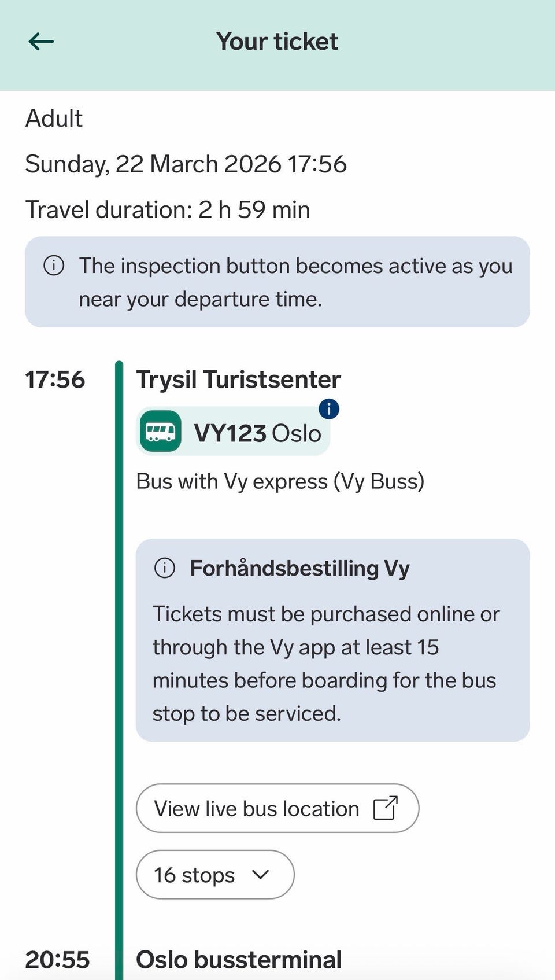Tap the 17:56 departure time label

point(55,380)
